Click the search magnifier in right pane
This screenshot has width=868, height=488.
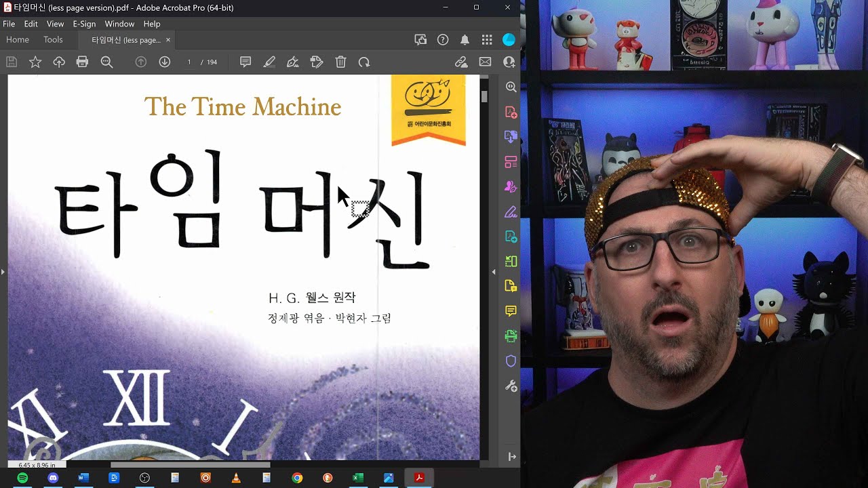coord(511,87)
